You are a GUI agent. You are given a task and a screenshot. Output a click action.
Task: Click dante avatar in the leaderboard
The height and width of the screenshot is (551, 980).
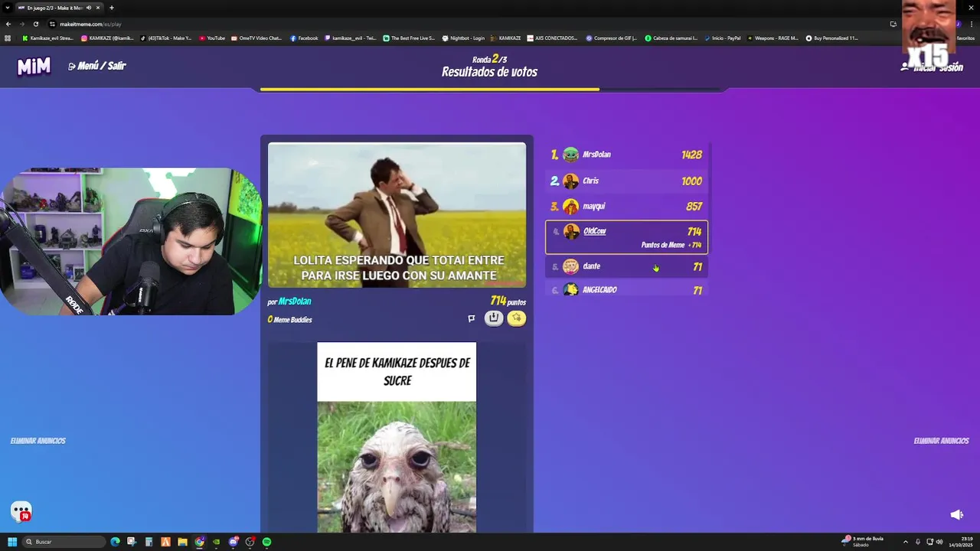coord(570,266)
